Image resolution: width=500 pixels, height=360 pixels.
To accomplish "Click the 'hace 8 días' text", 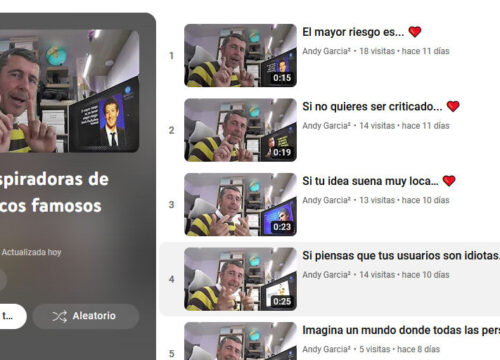I will click(418, 349).
